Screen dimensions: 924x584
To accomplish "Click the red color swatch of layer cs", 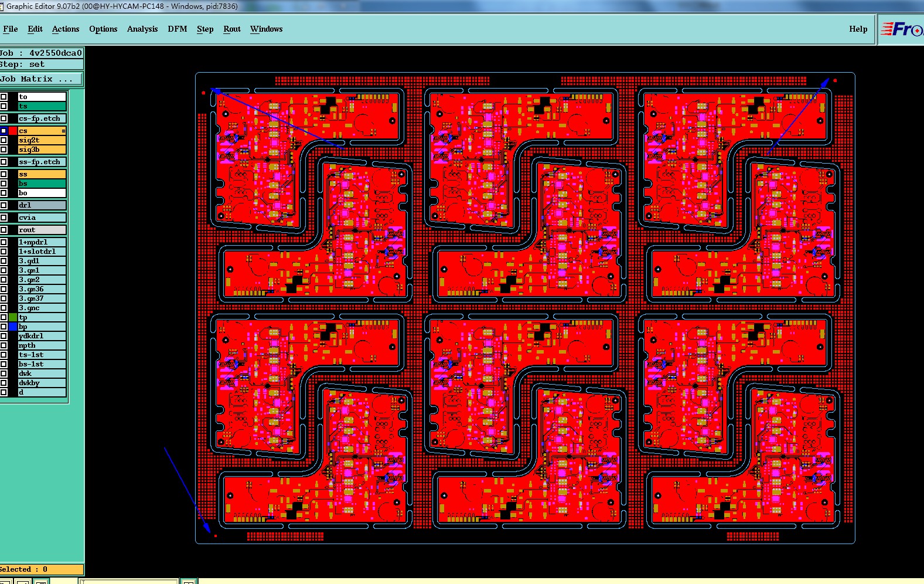I will (x=13, y=131).
